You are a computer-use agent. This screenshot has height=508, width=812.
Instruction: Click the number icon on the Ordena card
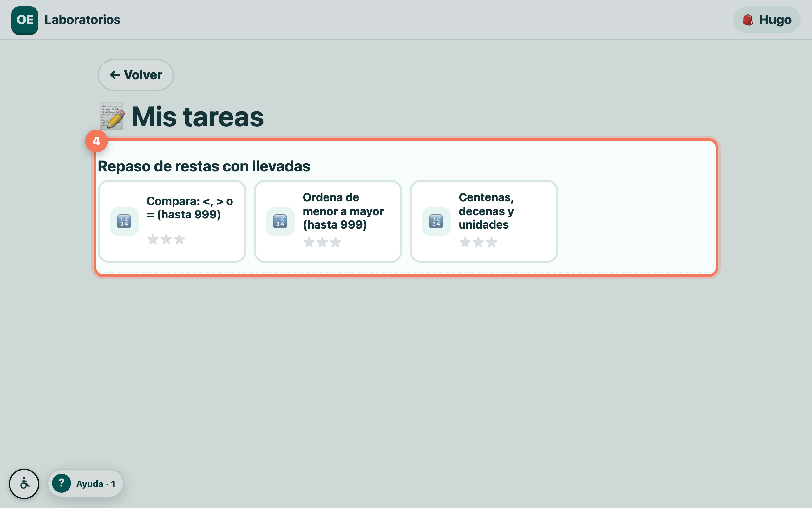280,221
